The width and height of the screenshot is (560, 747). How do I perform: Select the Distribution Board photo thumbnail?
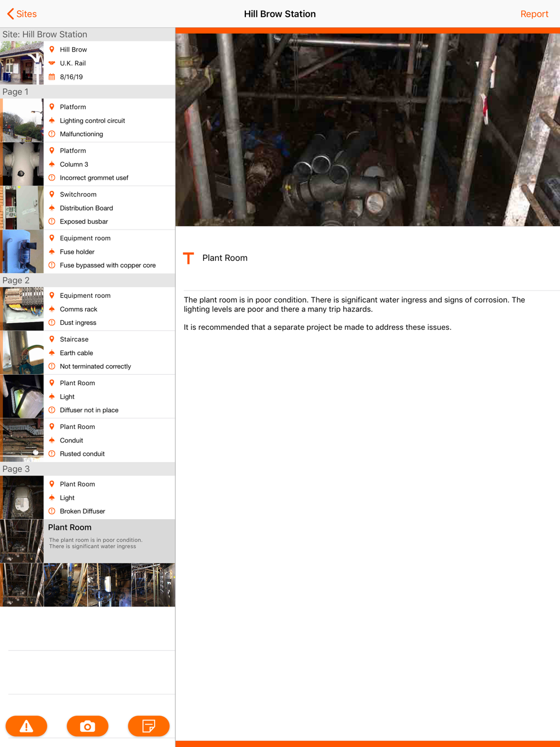tap(22, 208)
